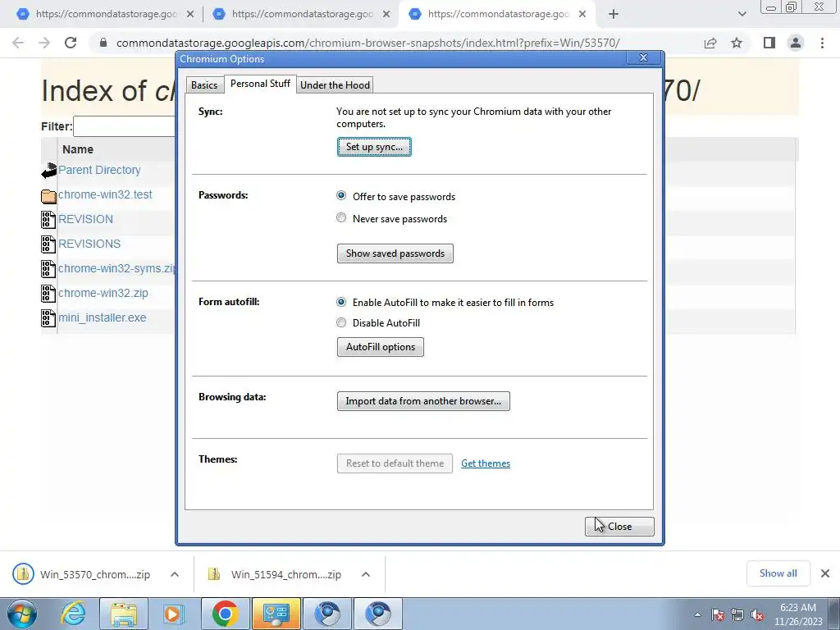Viewport: 840px width, 630px height.
Task: Show hidden tray icons arrow
Action: click(697, 615)
